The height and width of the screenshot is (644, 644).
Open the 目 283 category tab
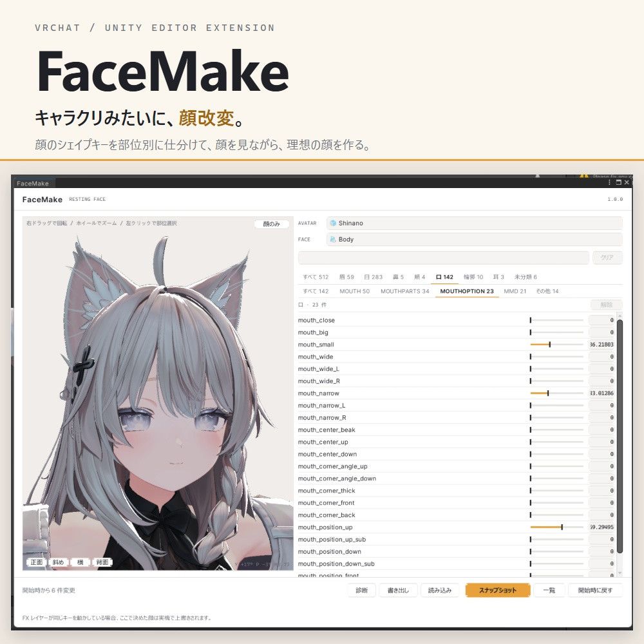[374, 277]
